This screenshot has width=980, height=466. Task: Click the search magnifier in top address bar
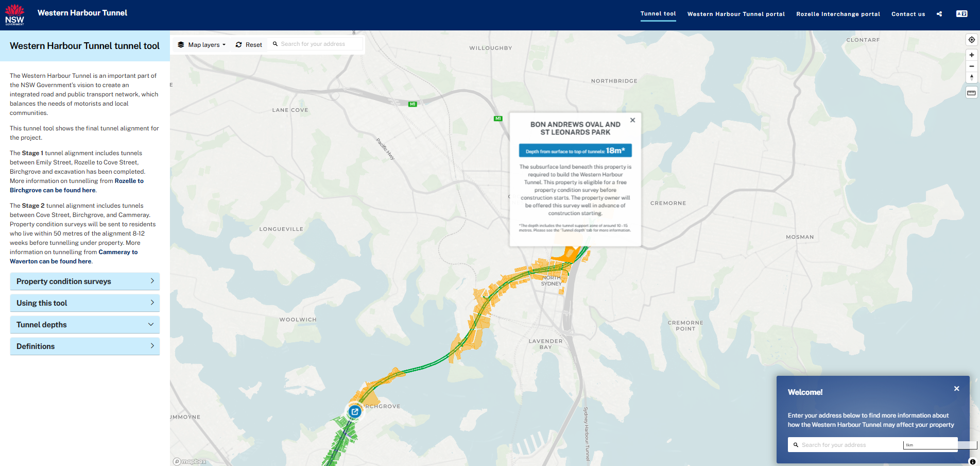tap(275, 44)
